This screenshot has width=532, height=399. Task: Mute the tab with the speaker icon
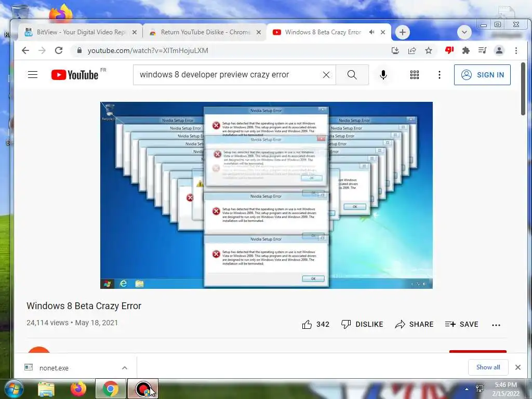click(372, 32)
